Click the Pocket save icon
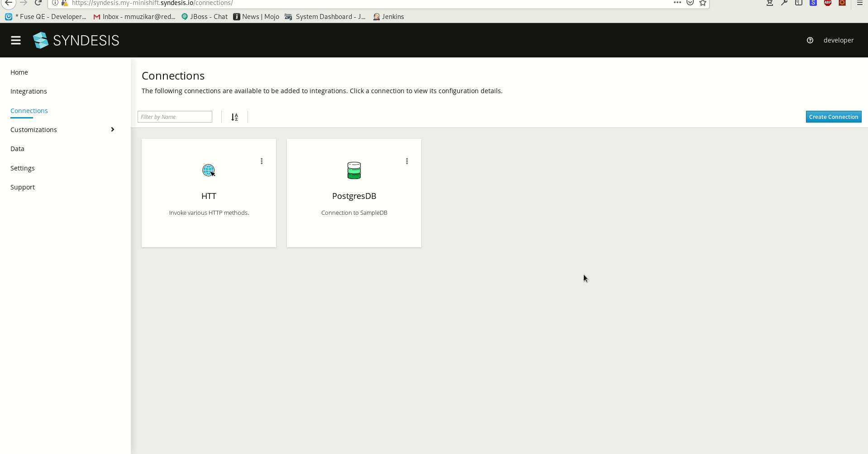 (x=690, y=3)
